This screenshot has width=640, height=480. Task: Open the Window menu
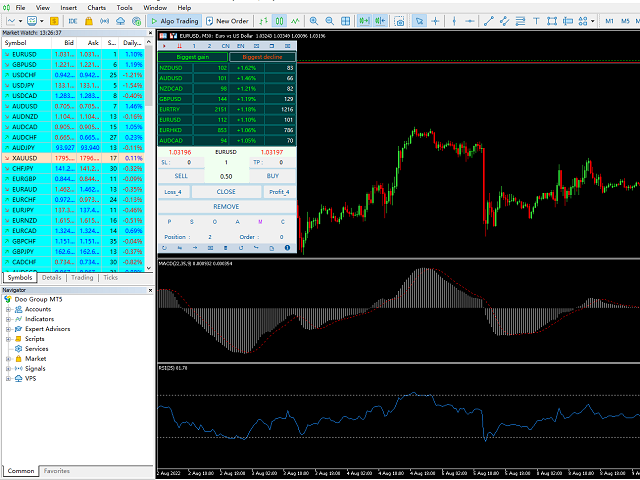click(x=155, y=8)
